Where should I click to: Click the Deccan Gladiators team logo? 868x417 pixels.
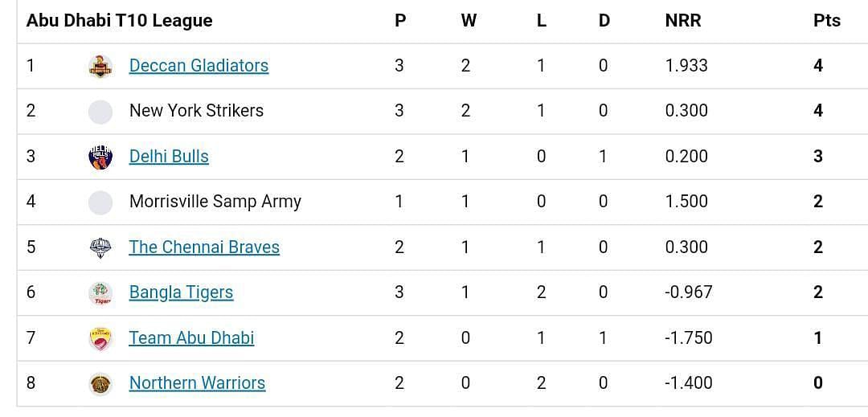(x=100, y=67)
